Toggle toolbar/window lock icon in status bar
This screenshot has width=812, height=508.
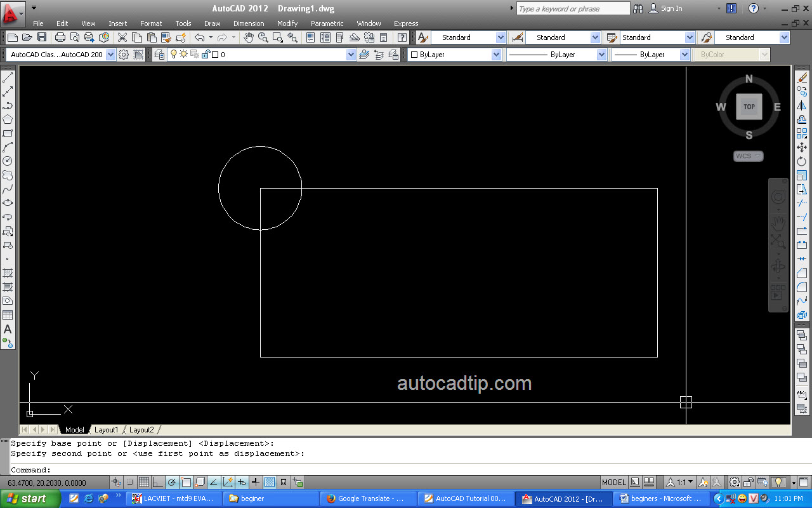click(749, 482)
